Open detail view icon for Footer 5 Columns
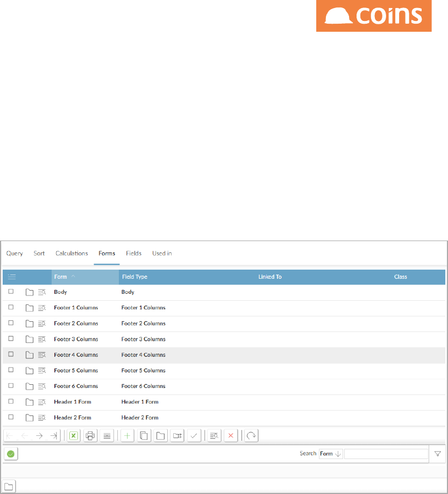This screenshot has width=448, height=494. pyautogui.click(x=42, y=370)
